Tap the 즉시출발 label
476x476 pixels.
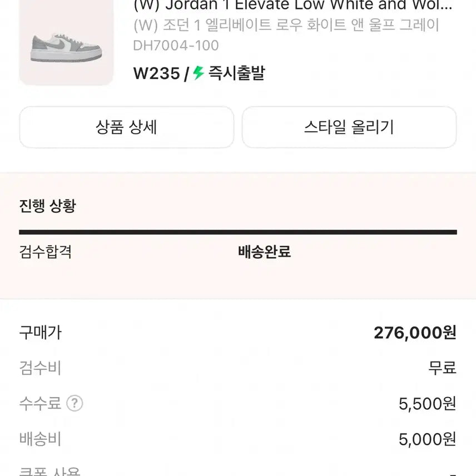pyautogui.click(x=236, y=73)
